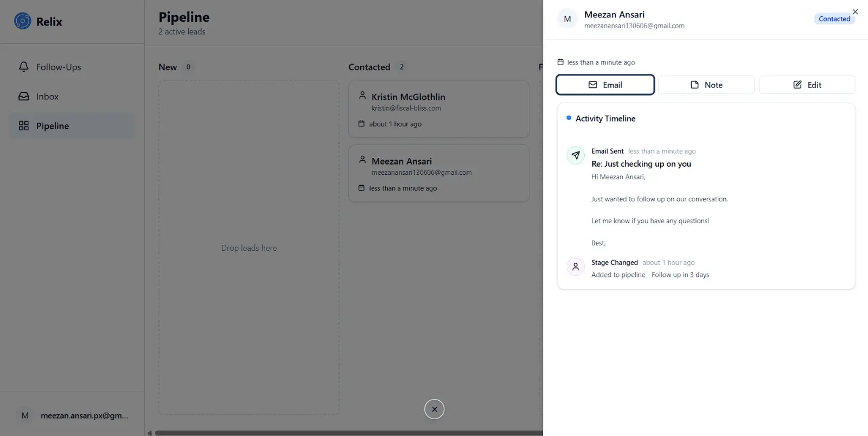Click the round X button at bottom

[x=435, y=409]
